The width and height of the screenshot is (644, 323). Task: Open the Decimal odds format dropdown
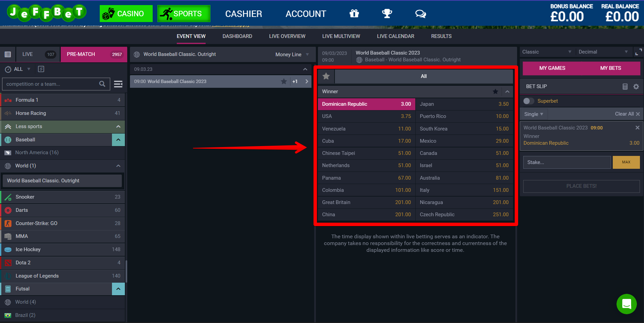pos(603,52)
